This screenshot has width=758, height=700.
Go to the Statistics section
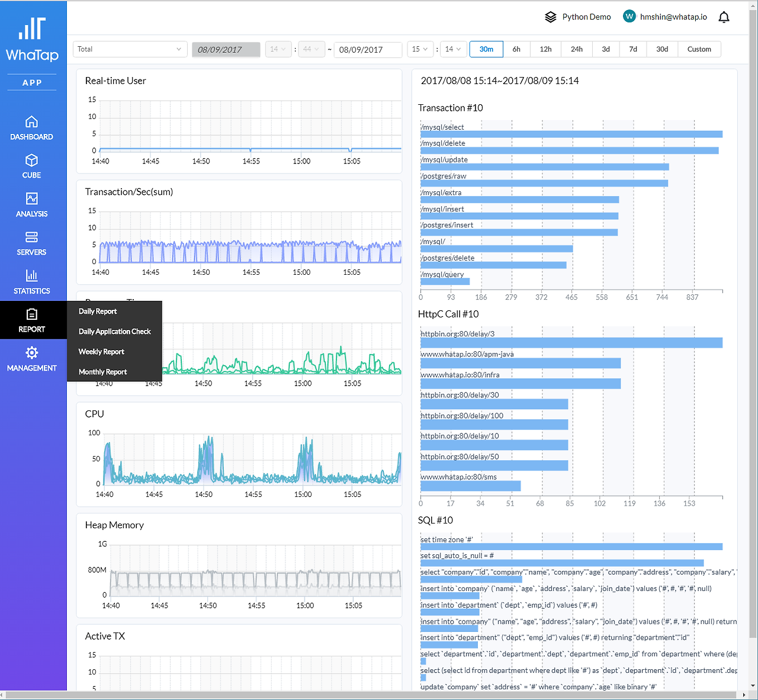pos(32,282)
